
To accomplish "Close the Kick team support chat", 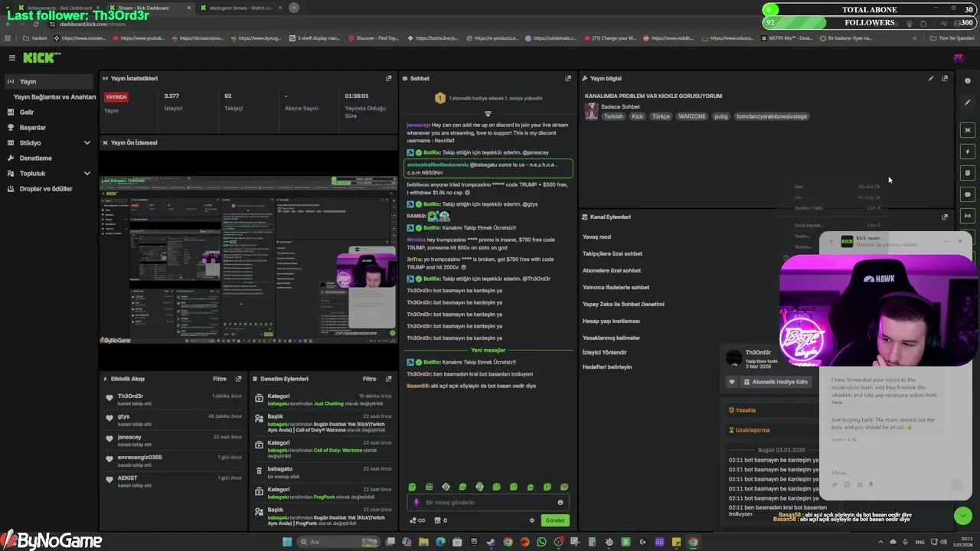I will (960, 242).
